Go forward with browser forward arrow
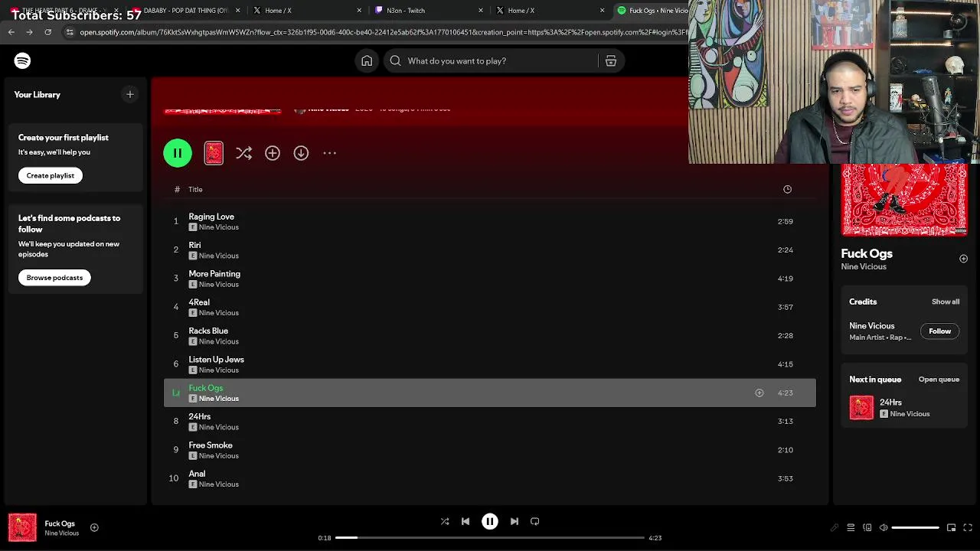Screen dimensions: 980x551 point(29,32)
